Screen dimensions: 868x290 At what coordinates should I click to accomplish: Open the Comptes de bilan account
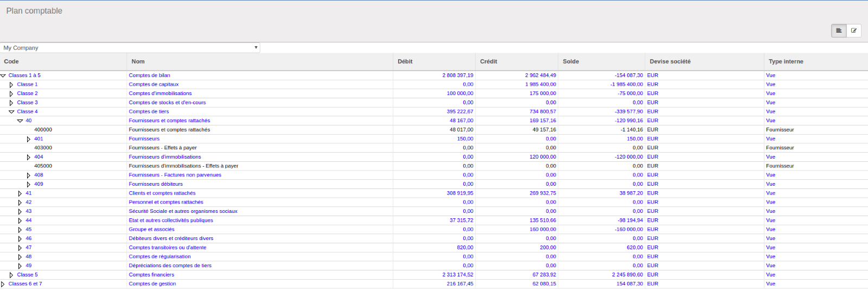[149, 75]
